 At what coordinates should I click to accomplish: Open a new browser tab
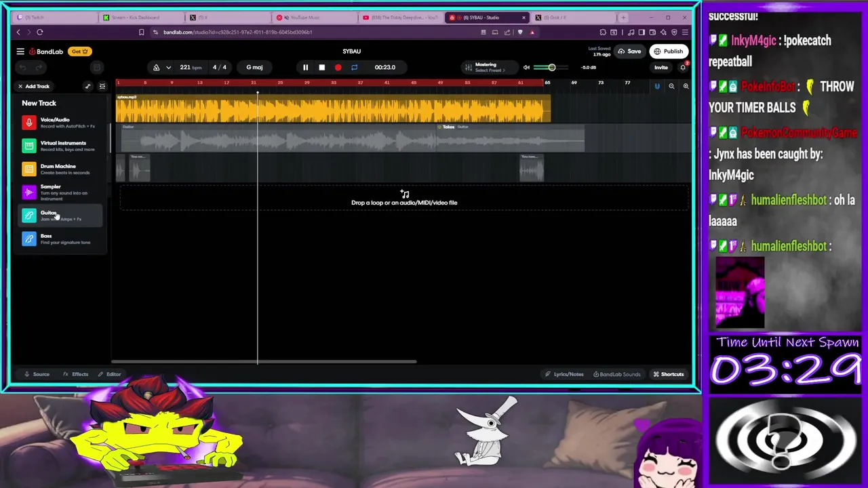tap(623, 18)
